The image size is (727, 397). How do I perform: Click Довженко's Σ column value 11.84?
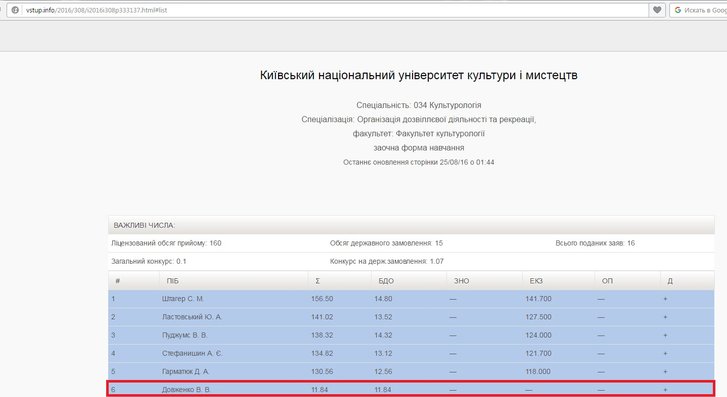(319, 390)
